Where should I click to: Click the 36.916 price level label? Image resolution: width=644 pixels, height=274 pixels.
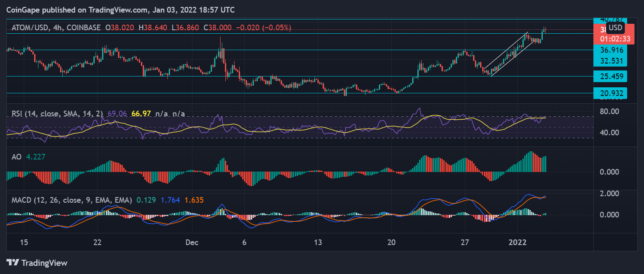610,50
